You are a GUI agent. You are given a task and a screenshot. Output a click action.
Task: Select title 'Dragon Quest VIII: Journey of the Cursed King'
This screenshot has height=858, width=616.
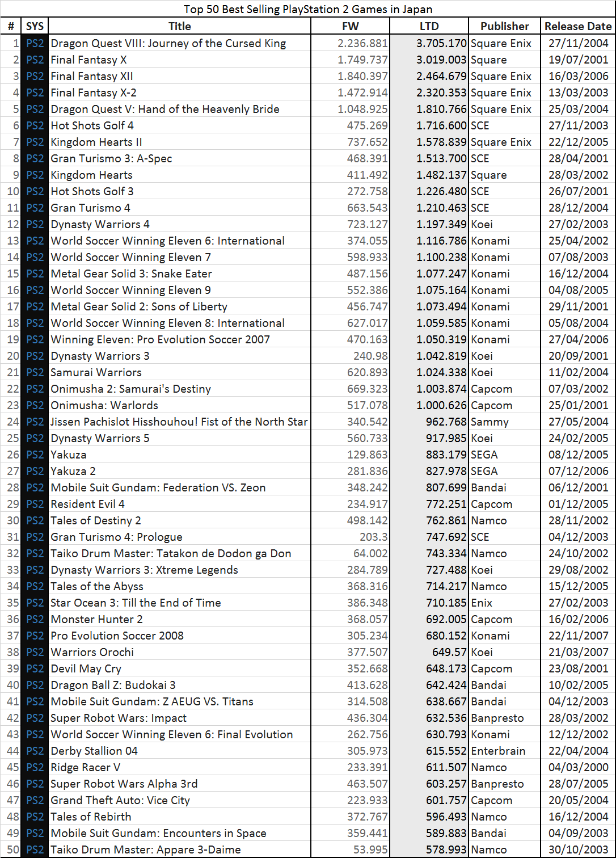(x=168, y=43)
